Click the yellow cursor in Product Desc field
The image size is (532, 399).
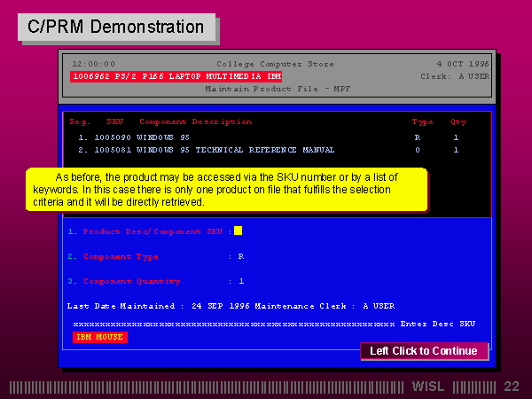click(238, 231)
